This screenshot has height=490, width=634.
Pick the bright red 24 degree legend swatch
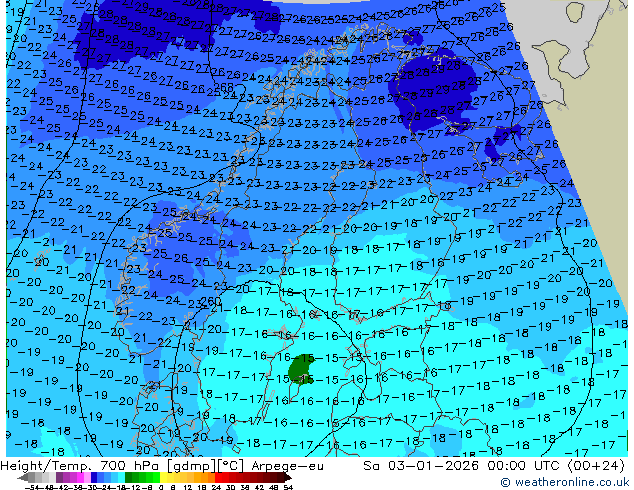(219, 477)
